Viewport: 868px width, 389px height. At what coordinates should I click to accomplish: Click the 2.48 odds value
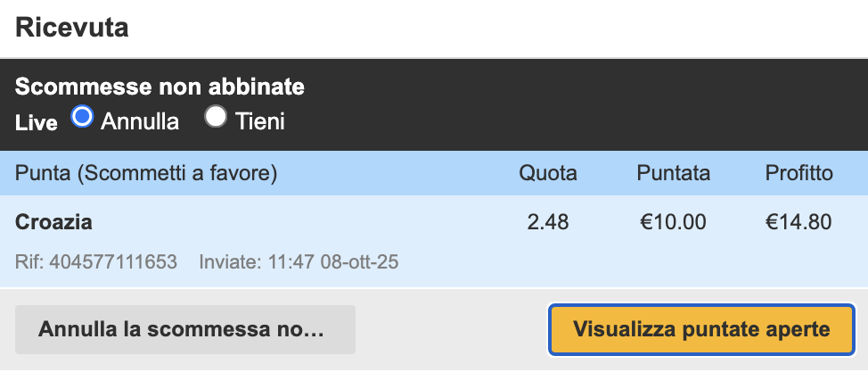tap(548, 221)
